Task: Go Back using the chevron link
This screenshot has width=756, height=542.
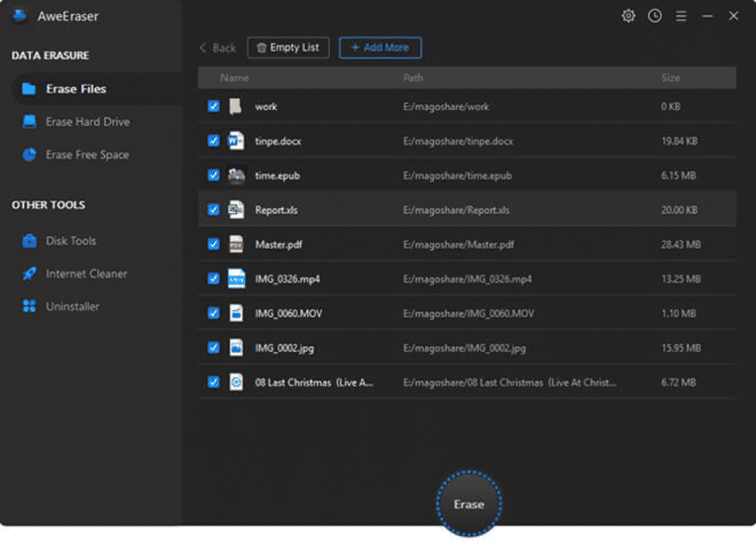Action: (x=217, y=48)
